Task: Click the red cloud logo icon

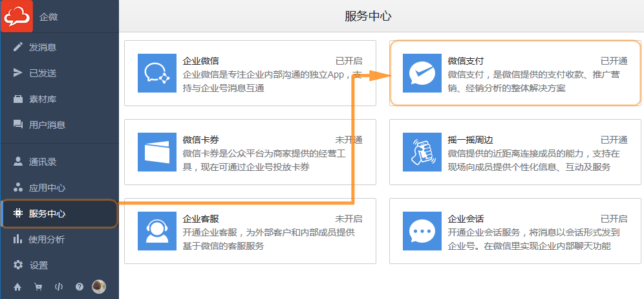Action: coord(16,16)
